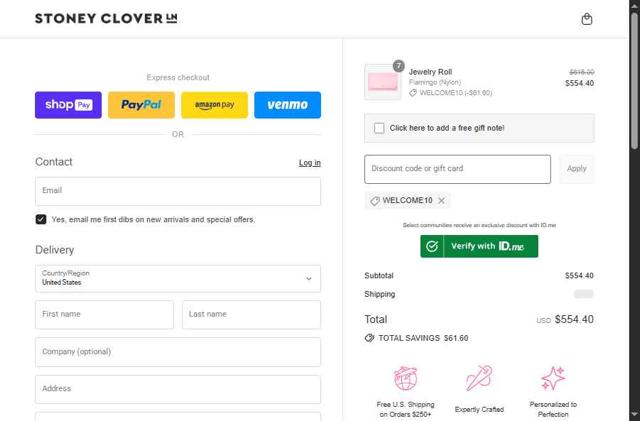Open the shopping bag cart icon
This screenshot has width=640, height=421.
587,19
